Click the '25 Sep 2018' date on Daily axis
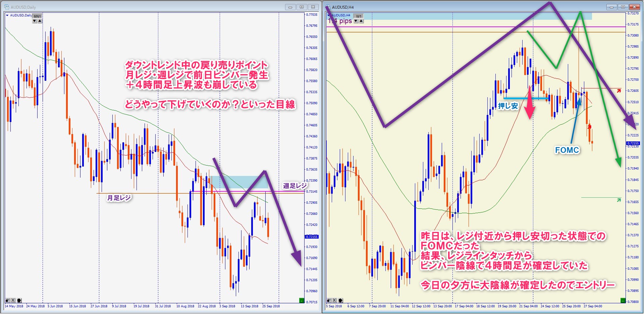The height and width of the screenshot is (314, 644). (x=271, y=306)
